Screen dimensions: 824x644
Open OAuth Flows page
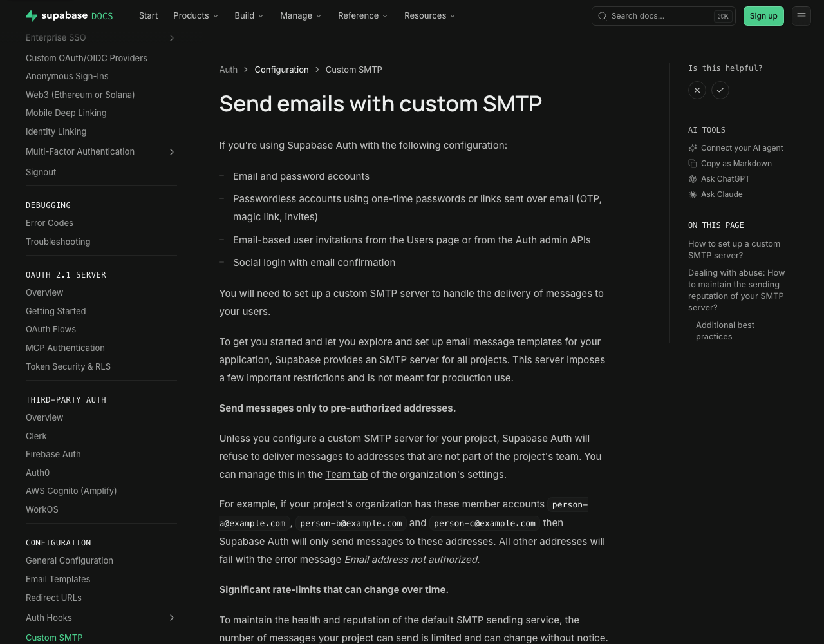tap(51, 329)
